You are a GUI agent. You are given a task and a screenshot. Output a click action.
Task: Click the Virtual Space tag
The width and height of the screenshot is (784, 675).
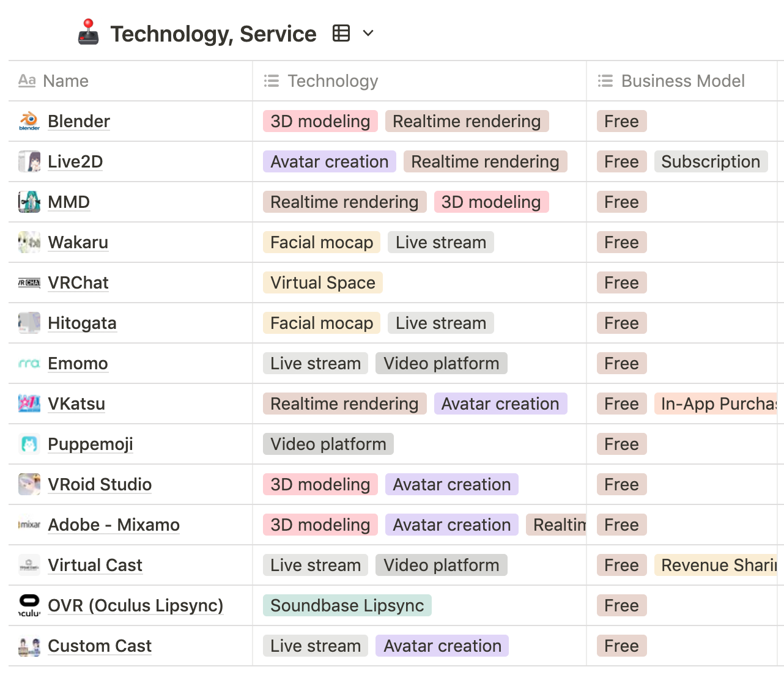(323, 282)
